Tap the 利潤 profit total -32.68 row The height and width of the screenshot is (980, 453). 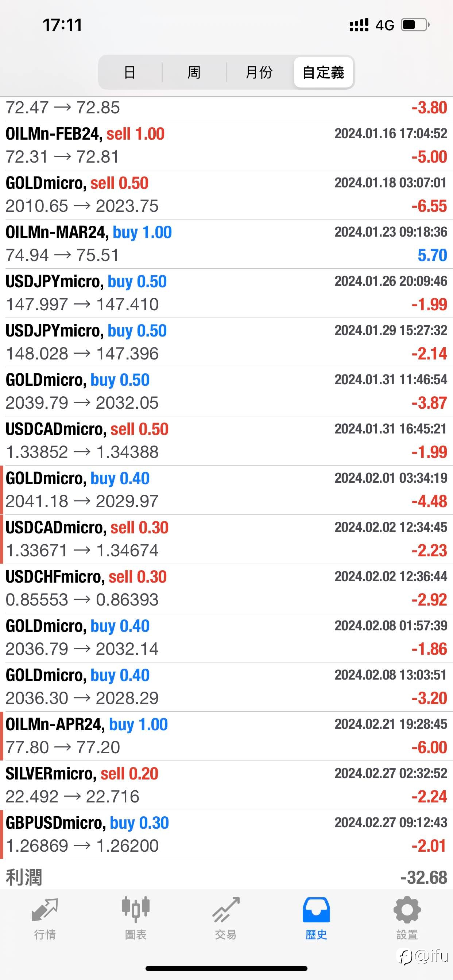pos(226,877)
